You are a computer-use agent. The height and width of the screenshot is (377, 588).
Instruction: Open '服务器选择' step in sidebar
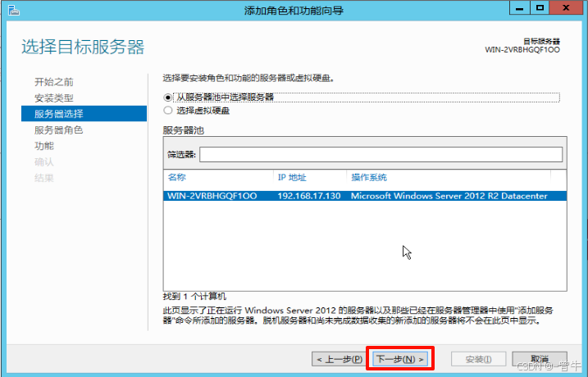[x=84, y=114]
